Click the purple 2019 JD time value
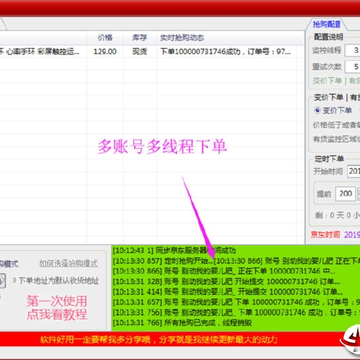 [352, 235]
